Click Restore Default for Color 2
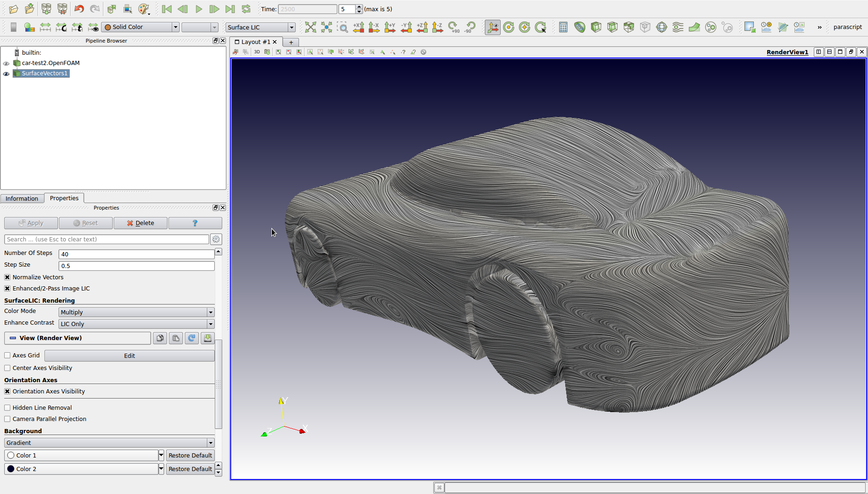 (x=190, y=469)
